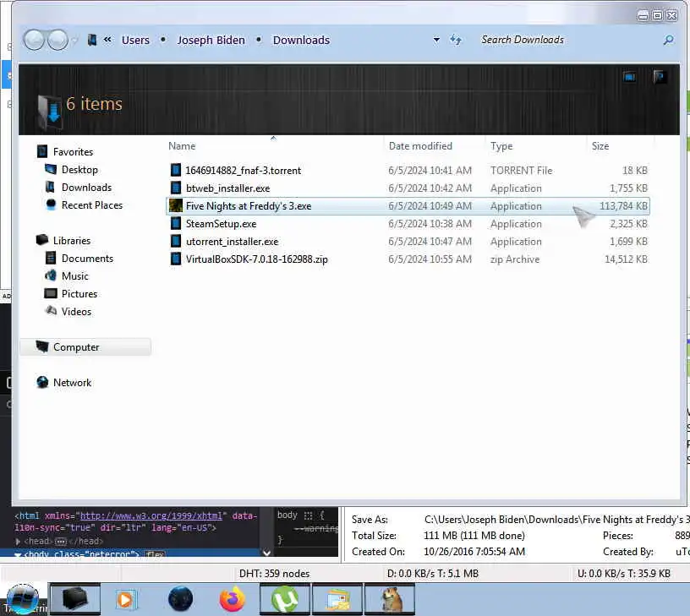Click Downloads in the address breadcrumb
690x616 pixels.
pos(301,40)
